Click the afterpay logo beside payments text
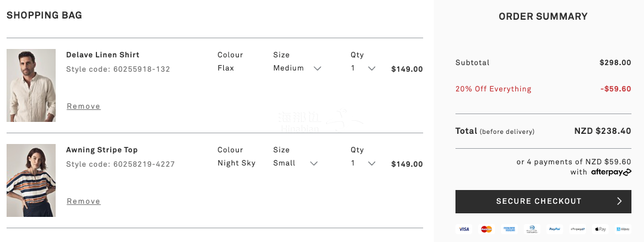Viewport: 644px width, 242px height. click(x=611, y=172)
